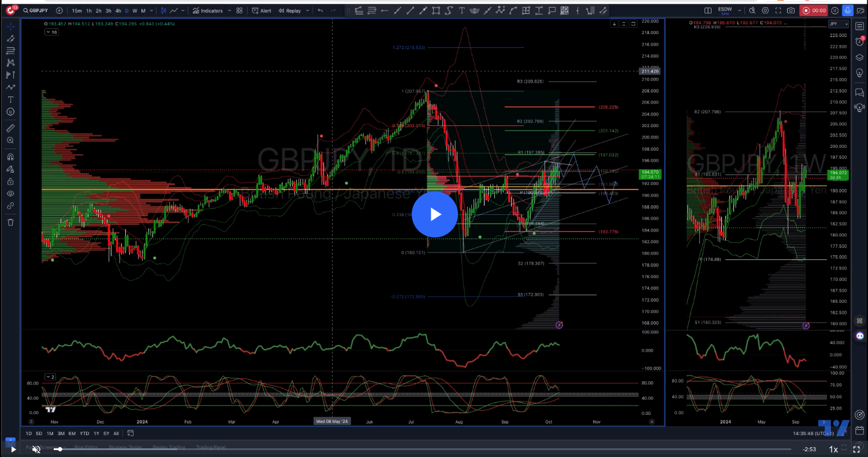Create an Alert
Viewport: 868px width, 457px height.
pos(262,10)
